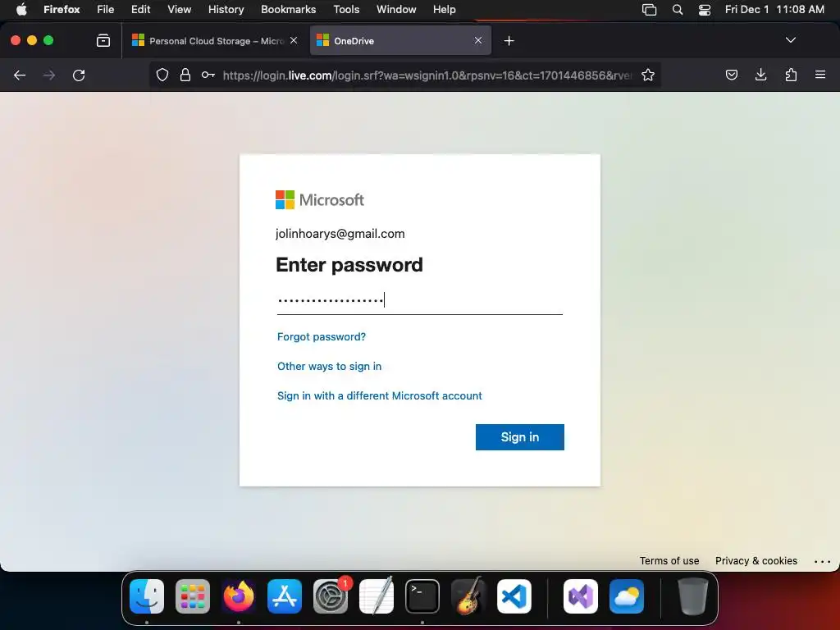
Task: Open the Firefox application menu
Action: (62, 10)
